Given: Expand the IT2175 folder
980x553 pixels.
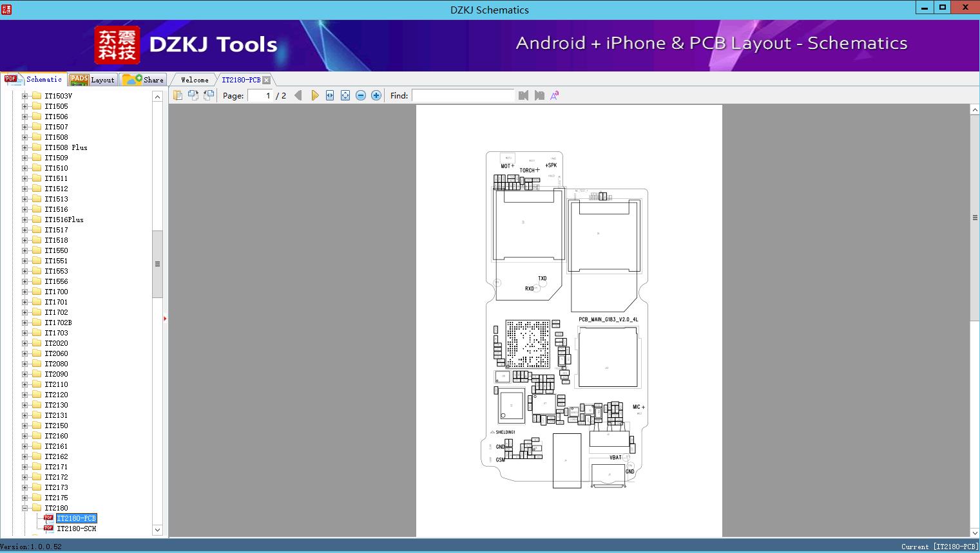Looking at the screenshot, I should pyautogui.click(x=25, y=498).
